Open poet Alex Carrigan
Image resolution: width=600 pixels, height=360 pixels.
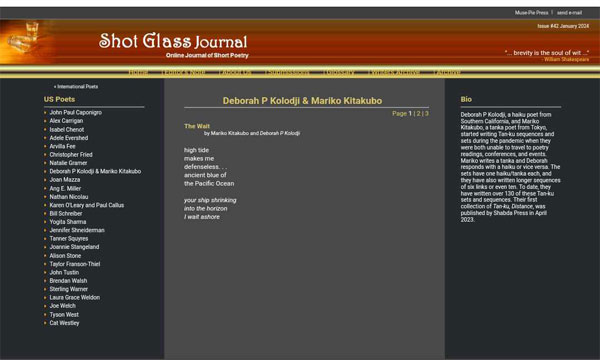pyautogui.click(x=66, y=121)
